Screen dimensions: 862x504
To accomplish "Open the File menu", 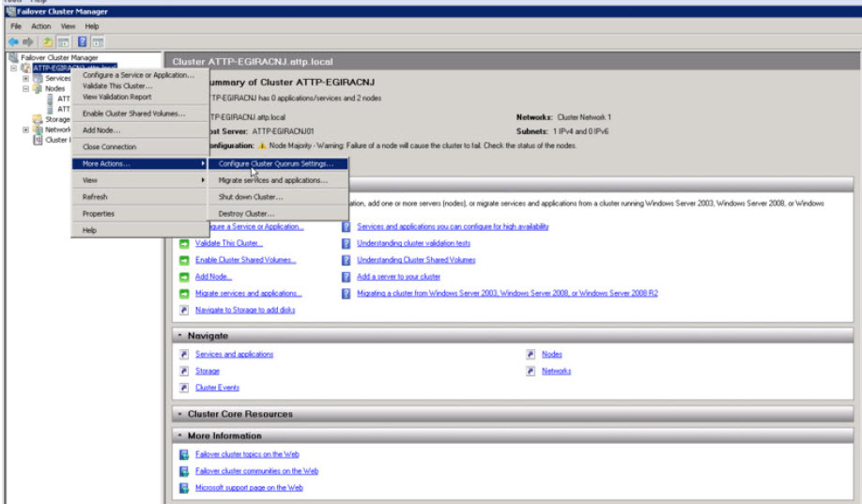I will click(16, 26).
